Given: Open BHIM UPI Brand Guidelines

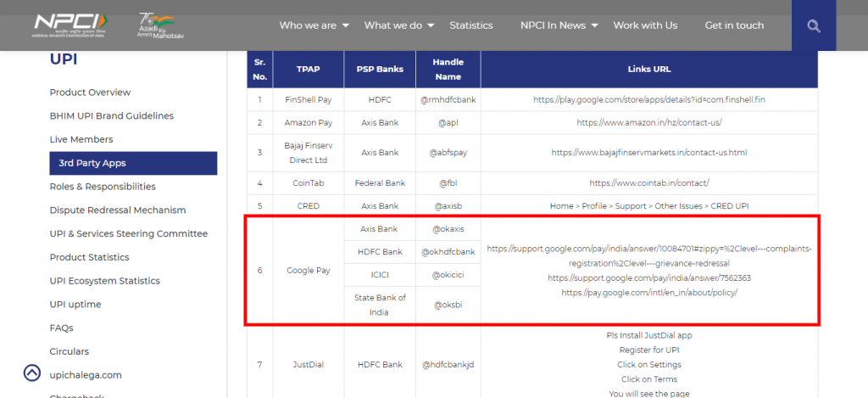Looking at the screenshot, I should [112, 116].
